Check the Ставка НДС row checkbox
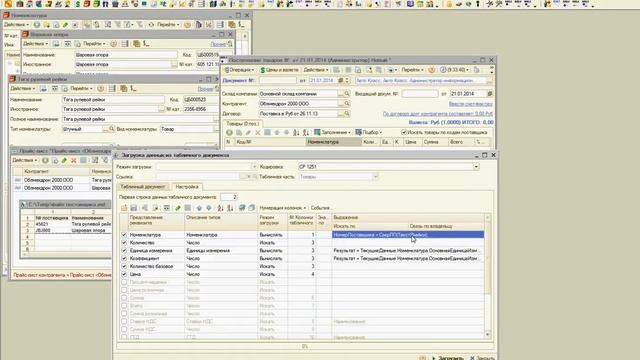 pos(124,322)
